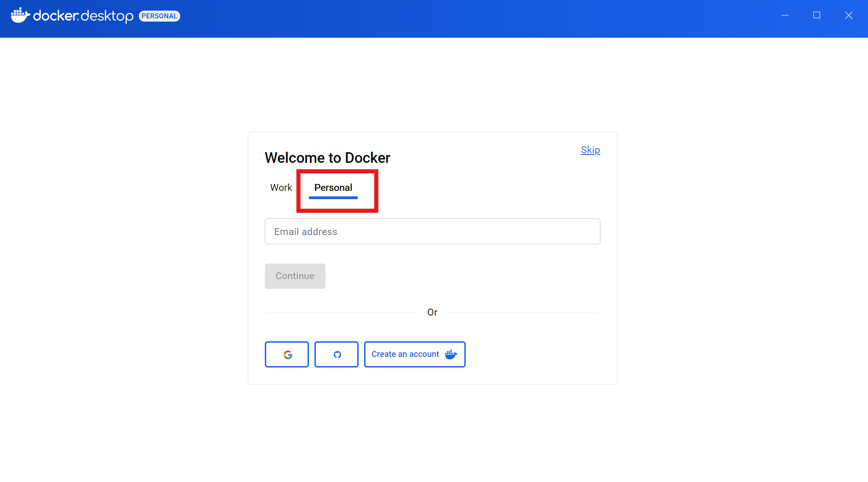Sign in with the GitHub icon button

337,354
